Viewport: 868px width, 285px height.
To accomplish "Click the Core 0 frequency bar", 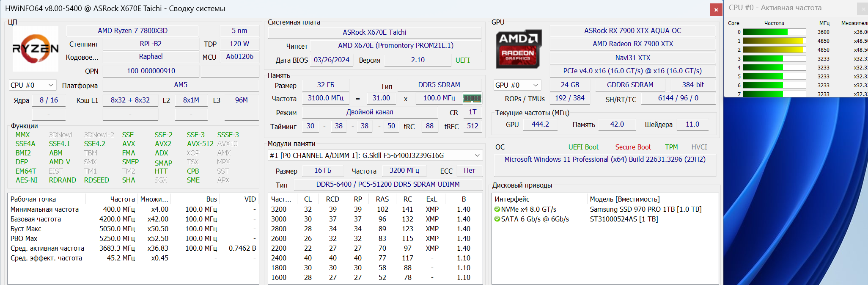I will [775, 32].
